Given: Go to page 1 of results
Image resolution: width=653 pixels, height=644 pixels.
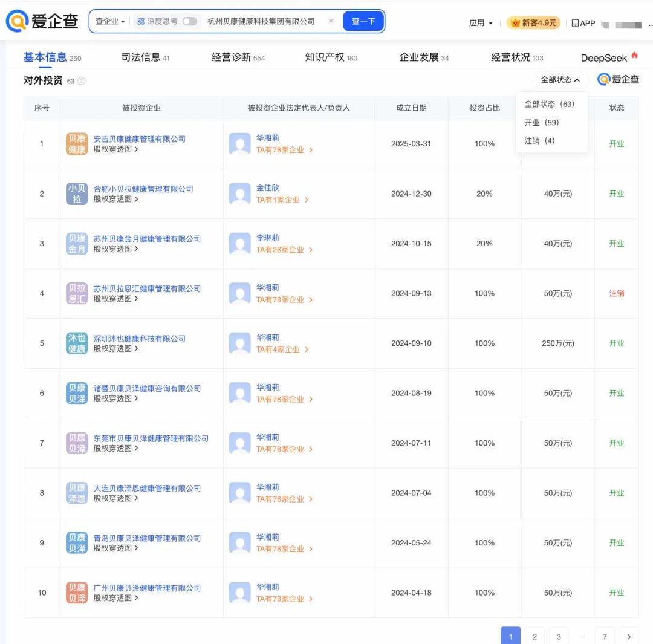Looking at the screenshot, I should click(510, 636).
